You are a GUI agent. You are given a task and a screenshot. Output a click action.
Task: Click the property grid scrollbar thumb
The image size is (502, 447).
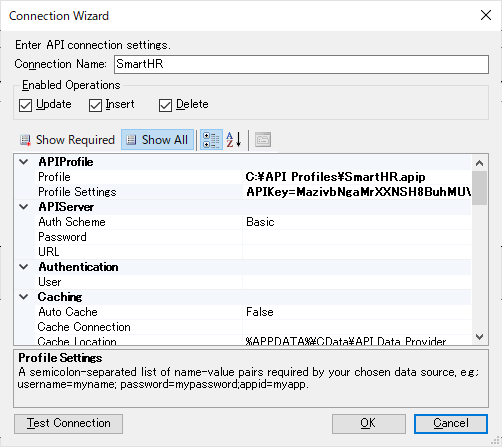pyautogui.click(x=479, y=188)
